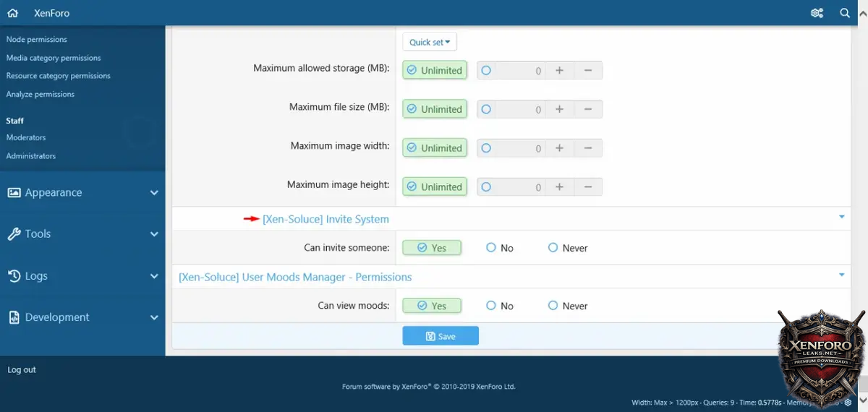This screenshot has width=868, height=412.
Task: Click minus stepper for Maximum image height
Action: coord(588,186)
